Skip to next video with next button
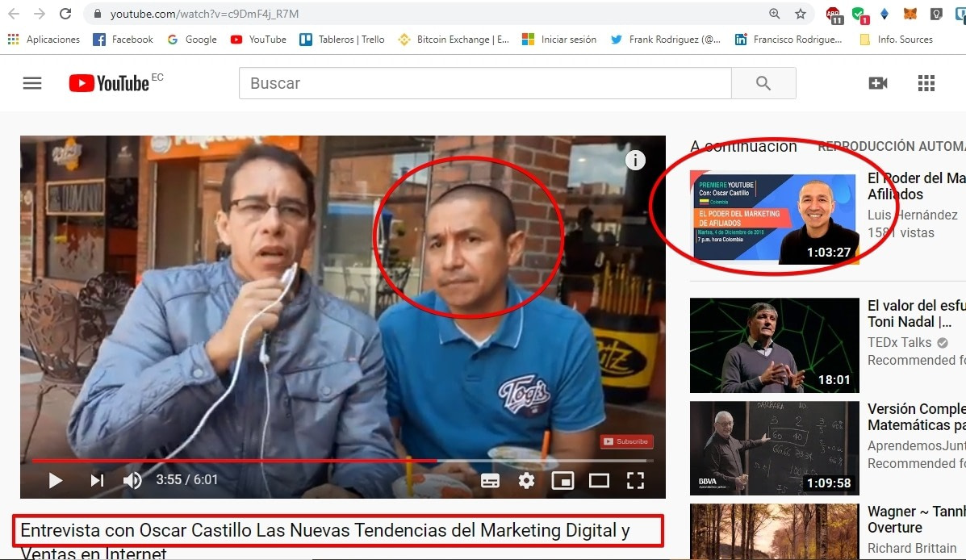This screenshot has width=966, height=560. pyautogui.click(x=98, y=480)
